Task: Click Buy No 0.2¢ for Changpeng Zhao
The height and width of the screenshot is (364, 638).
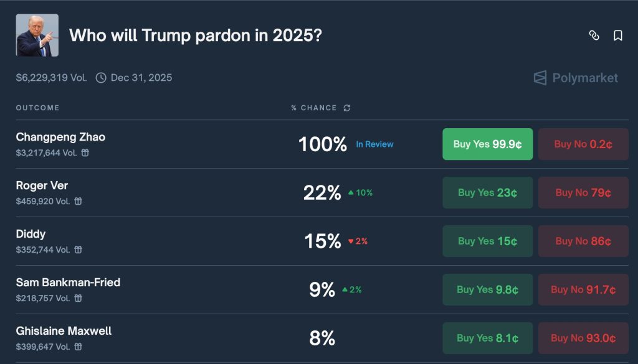Action: 583,144
